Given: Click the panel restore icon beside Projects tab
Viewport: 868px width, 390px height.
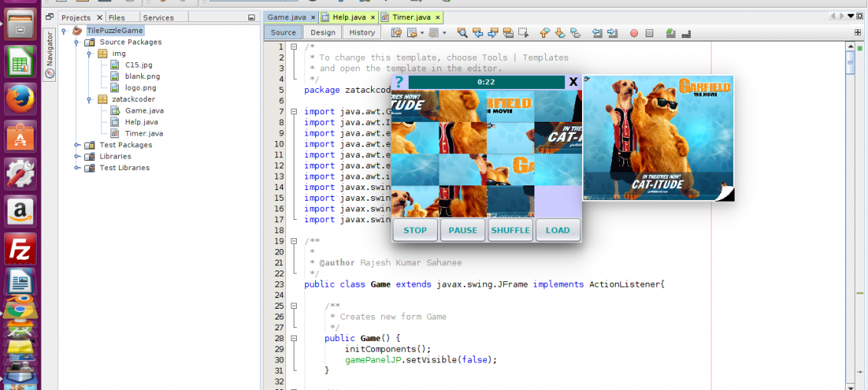Looking at the screenshot, I should (49, 17).
